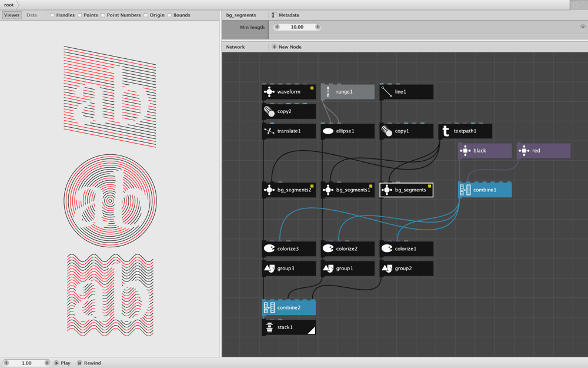Click the bg_segments2 node icon
The height and width of the screenshot is (368, 588).
(x=269, y=190)
